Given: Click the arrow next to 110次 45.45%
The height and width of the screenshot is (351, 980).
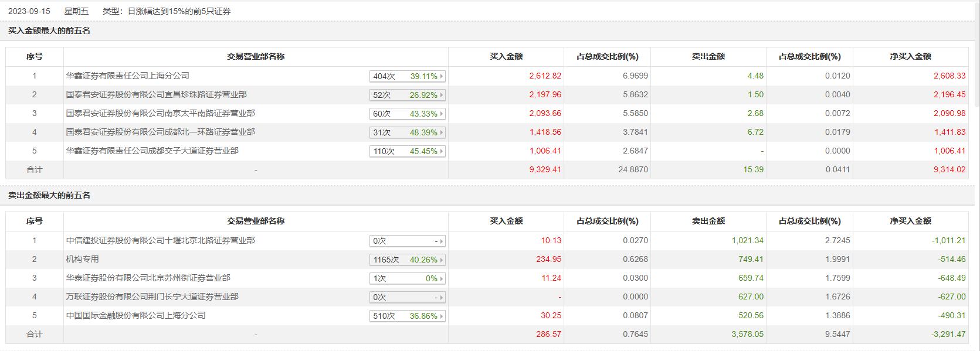Looking at the screenshot, I should (x=441, y=151).
